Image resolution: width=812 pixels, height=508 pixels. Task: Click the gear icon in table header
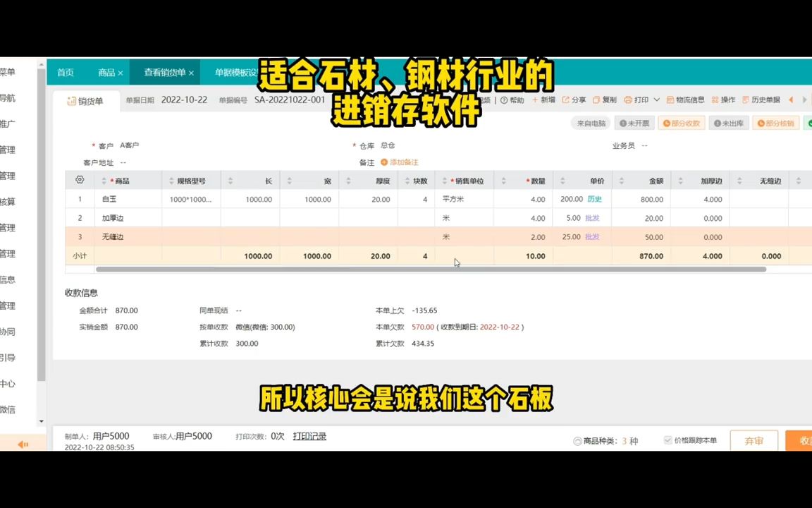[80, 181]
